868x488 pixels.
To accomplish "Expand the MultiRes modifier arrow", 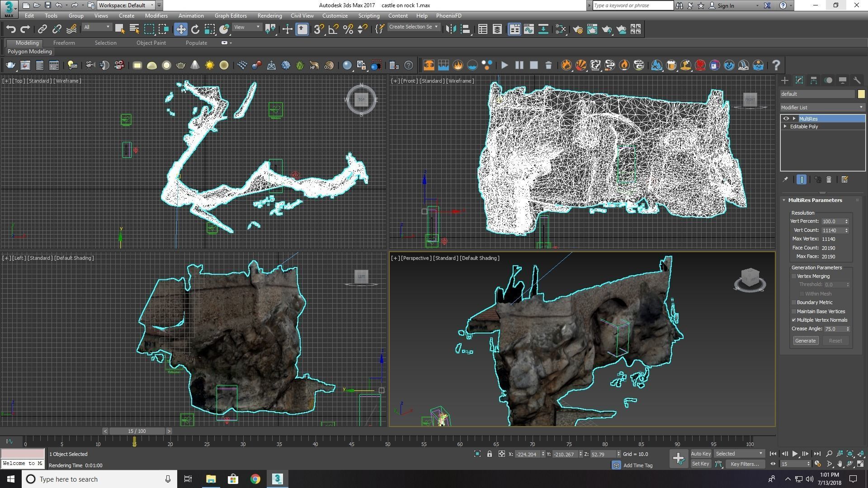I will click(x=794, y=119).
